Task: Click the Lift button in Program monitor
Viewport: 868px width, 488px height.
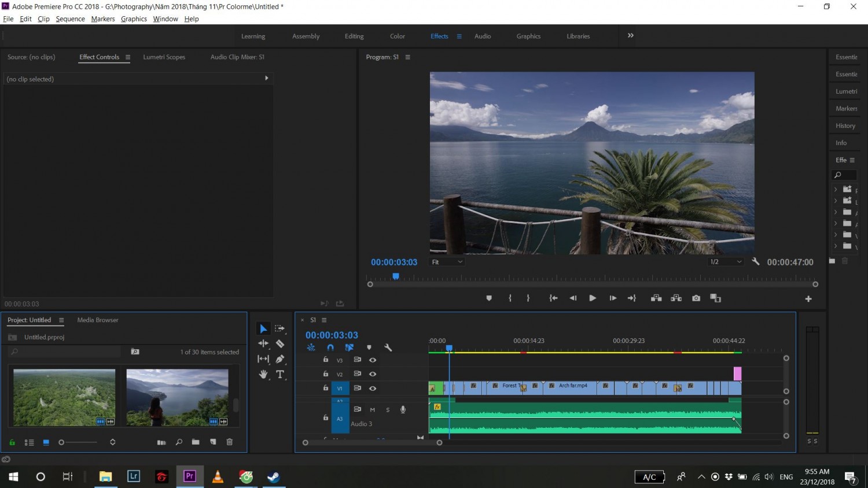Action: point(656,298)
